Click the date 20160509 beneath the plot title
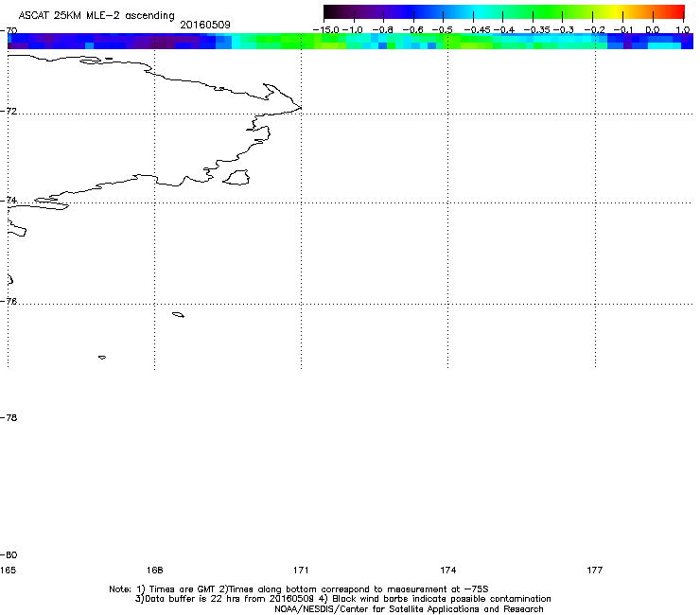 pyautogui.click(x=205, y=25)
